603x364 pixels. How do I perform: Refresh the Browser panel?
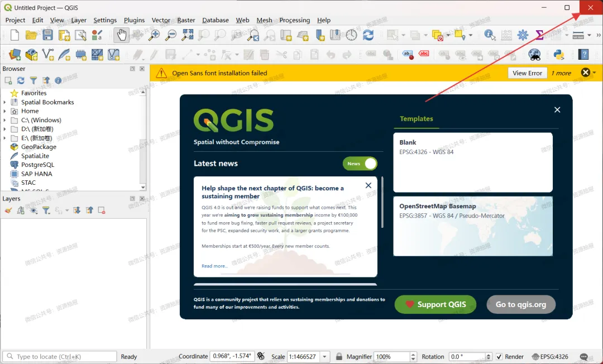click(x=21, y=80)
